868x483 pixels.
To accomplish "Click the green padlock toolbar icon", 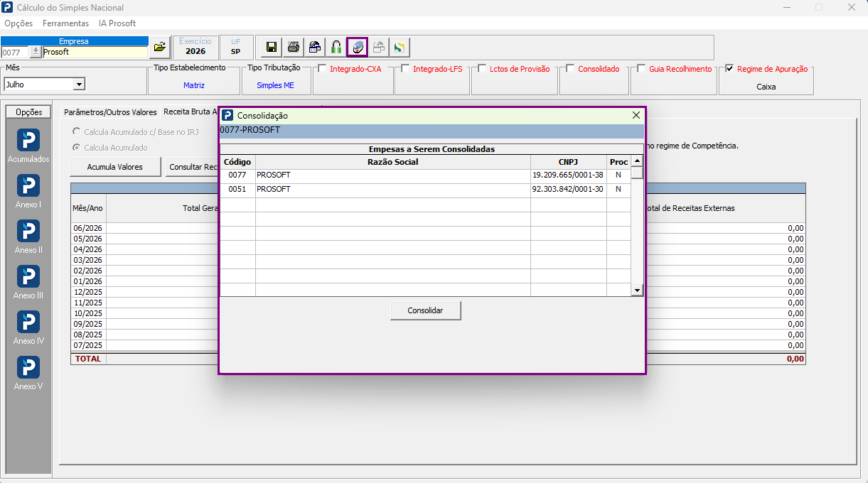I will pyautogui.click(x=336, y=48).
